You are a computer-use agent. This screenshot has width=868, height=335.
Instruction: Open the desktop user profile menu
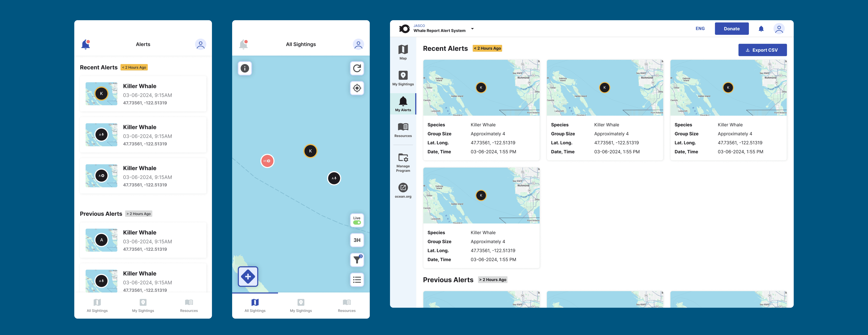(779, 29)
